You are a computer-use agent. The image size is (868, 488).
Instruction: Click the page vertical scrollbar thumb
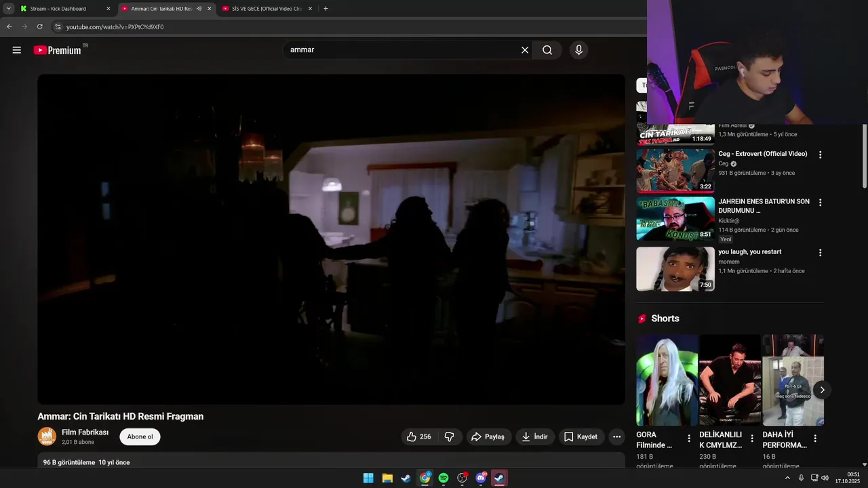pyautogui.click(x=865, y=157)
